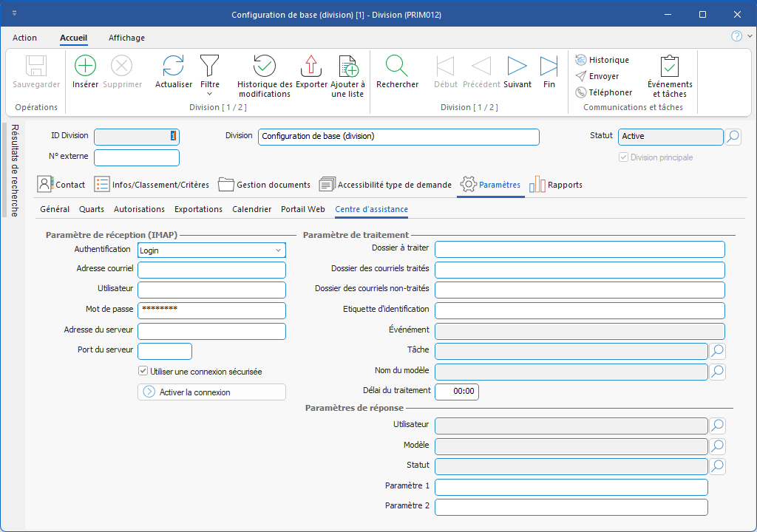Viewport: 757px width, 532px height.
Task: Jump to the last record with Fin
Action: pyautogui.click(x=549, y=66)
